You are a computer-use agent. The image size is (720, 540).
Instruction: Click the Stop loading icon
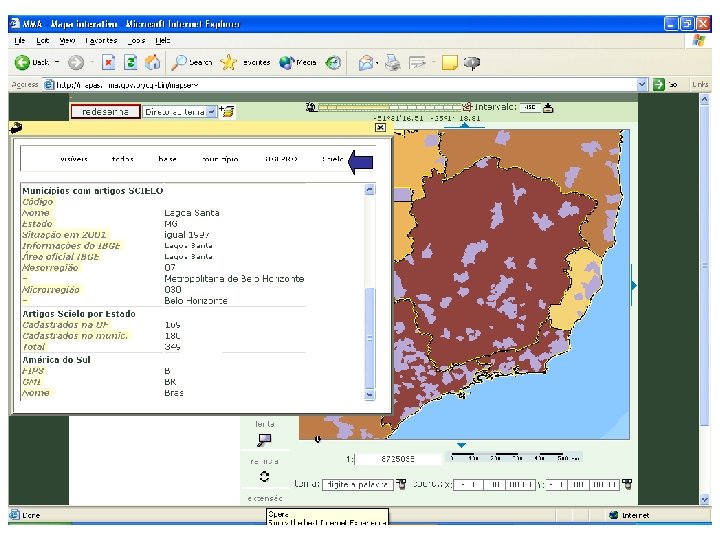click(x=108, y=62)
